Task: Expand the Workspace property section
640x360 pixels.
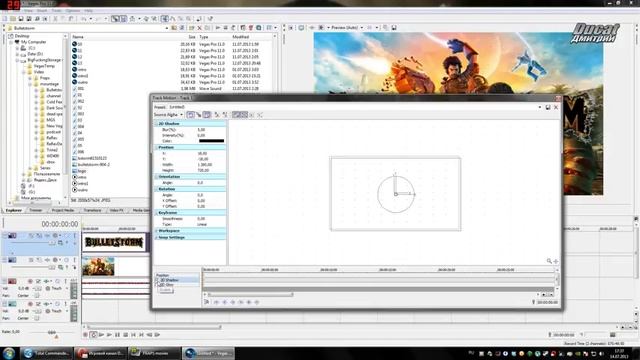Action: tap(156, 231)
